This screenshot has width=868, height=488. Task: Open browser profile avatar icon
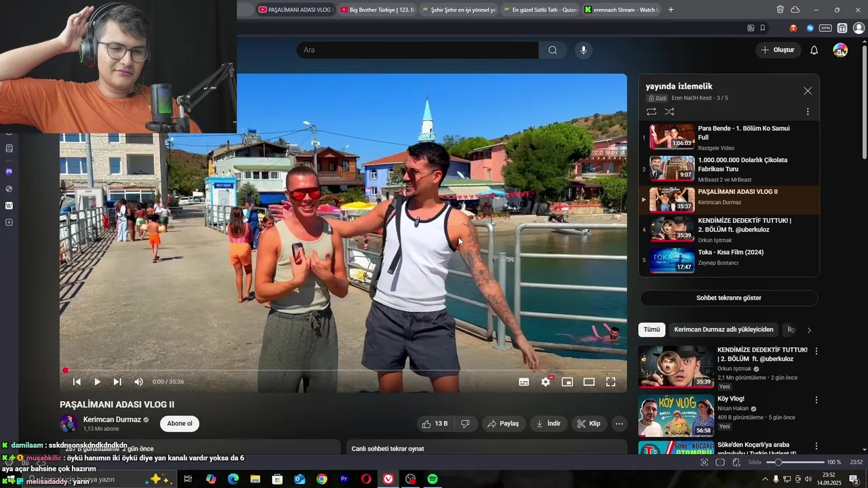859,28
